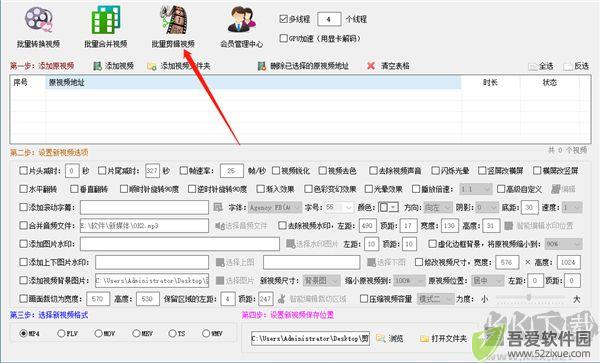This screenshot has height=363, width=600.
Task: Click the 打开文件夹 folder icon
Action: click(424, 339)
